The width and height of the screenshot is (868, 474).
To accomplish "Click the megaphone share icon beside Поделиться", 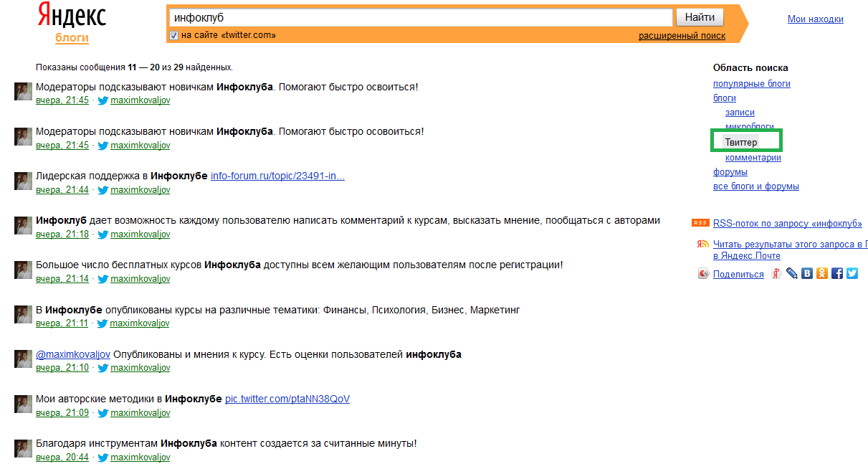I will pyautogui.click(x=704, y=274).
